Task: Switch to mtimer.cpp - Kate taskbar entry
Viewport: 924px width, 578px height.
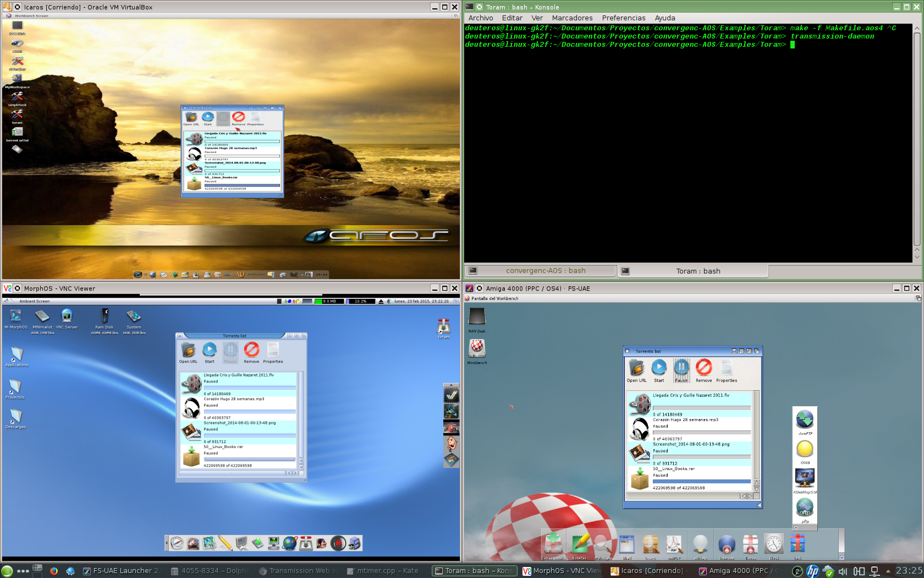Action: [x=385, y=571]
